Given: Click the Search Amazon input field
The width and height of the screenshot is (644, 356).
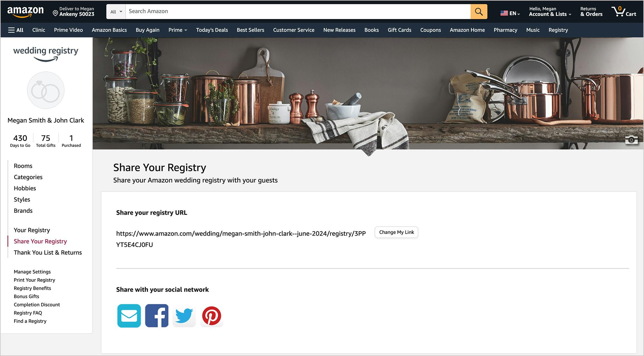Looking at the screenshot, I should click(298, 12).
